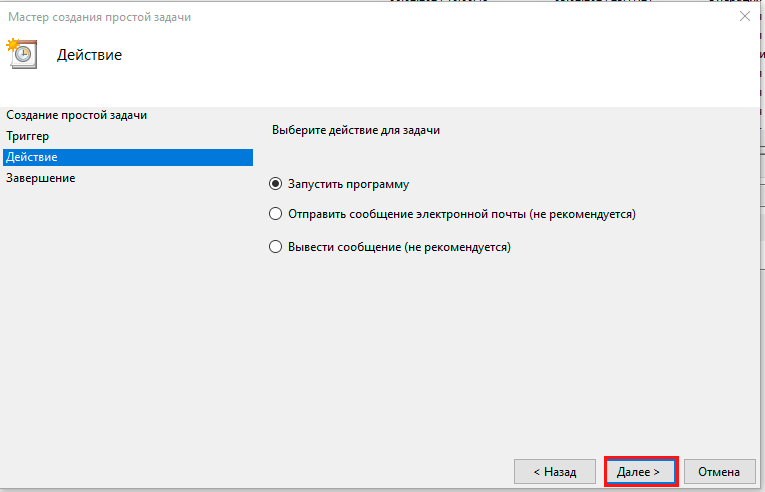Click the empty area below sidebar steps
The height and width of the screenshot is (492, 765).
[x=126, y=320]
